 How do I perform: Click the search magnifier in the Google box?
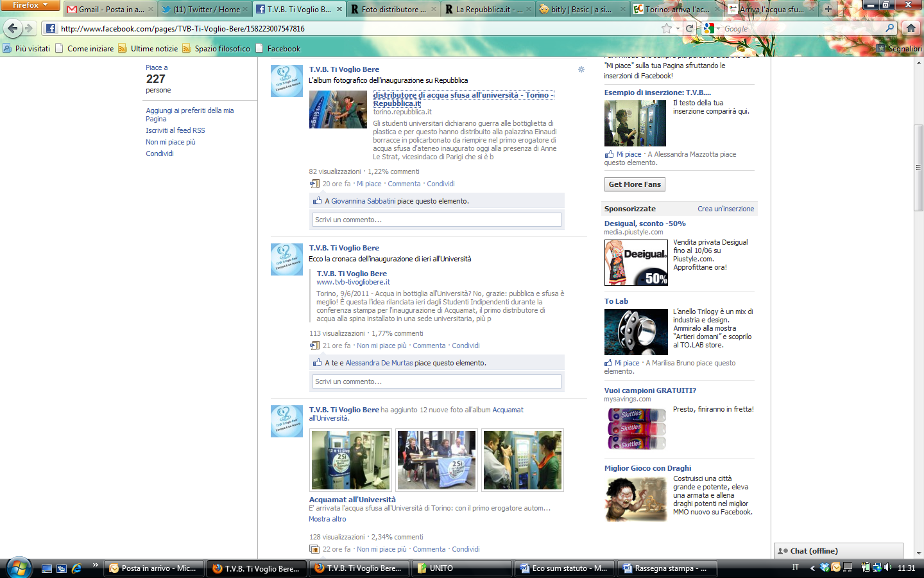889,28
